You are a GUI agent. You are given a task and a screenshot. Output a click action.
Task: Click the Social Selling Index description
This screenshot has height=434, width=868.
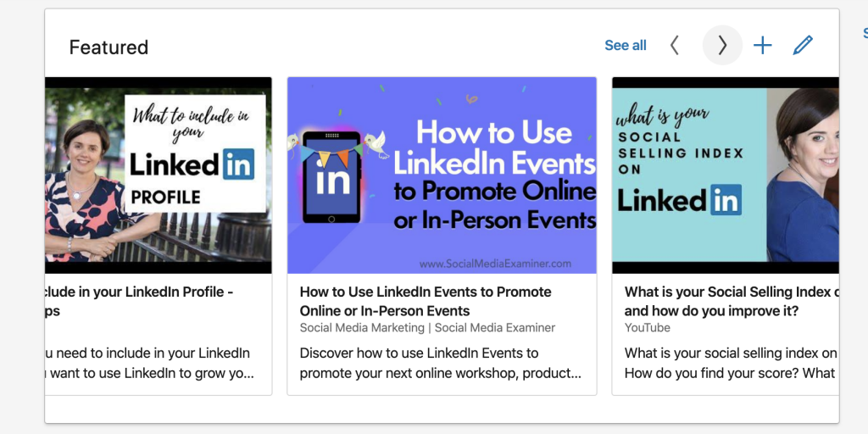tap(731, 363)
